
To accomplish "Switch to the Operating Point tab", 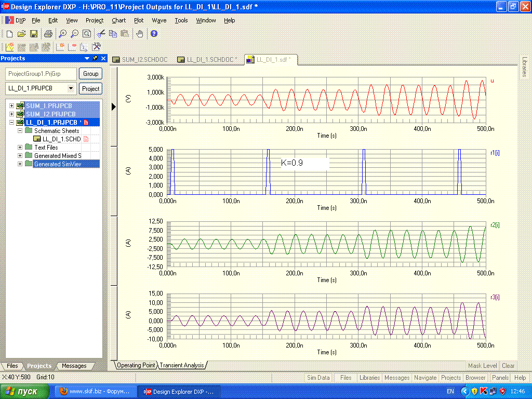I will pos(136,365).
